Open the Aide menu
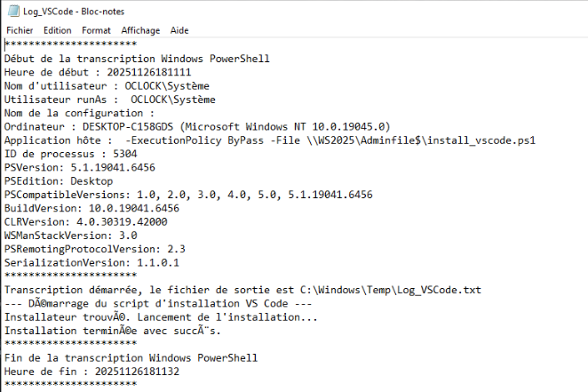Image resolution: width=588 pixels, height=392 pixels. tap(179, 30)
